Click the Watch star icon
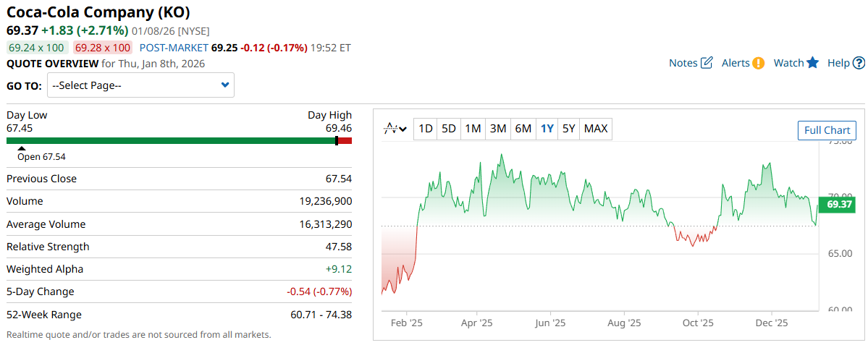Screen dimensions: 868x345 tap(813, 63)
